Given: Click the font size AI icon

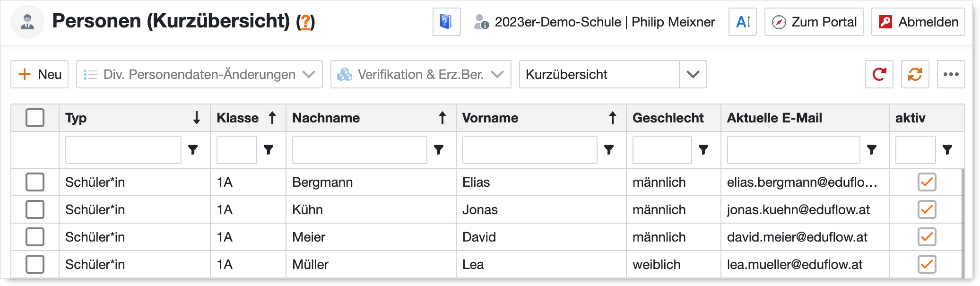Looking at the screenshot, I should coord(743,22).
